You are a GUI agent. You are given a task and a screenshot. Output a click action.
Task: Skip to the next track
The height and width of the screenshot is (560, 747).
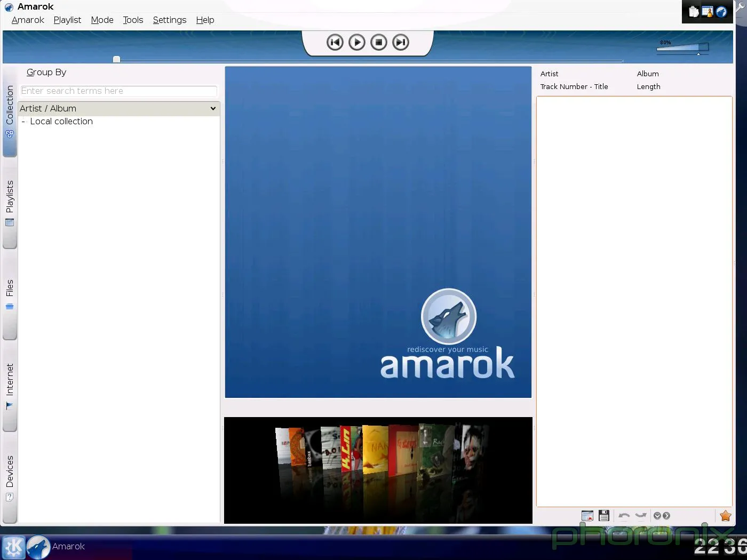click(401, 42)
